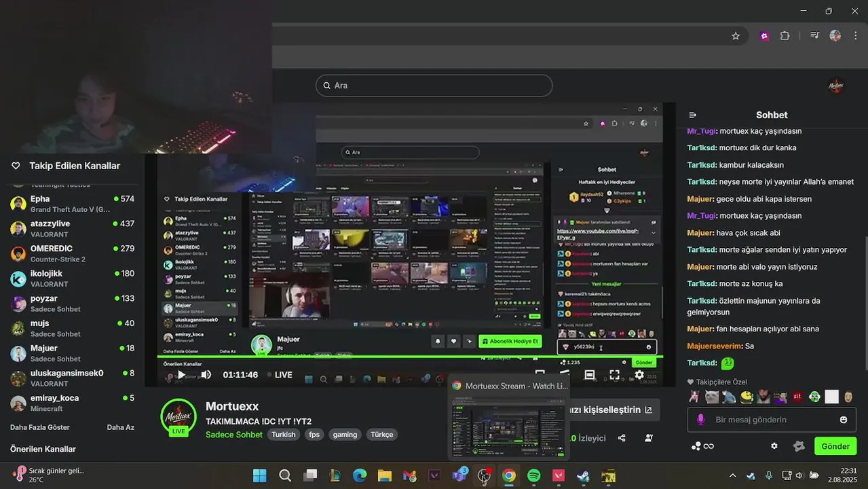Click the purple microphone icon in the chat box
868x489 pixels.
click(701, 420)
